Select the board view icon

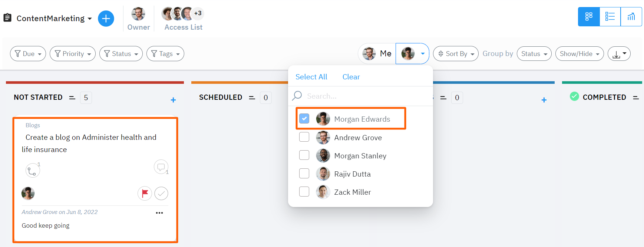589,16
